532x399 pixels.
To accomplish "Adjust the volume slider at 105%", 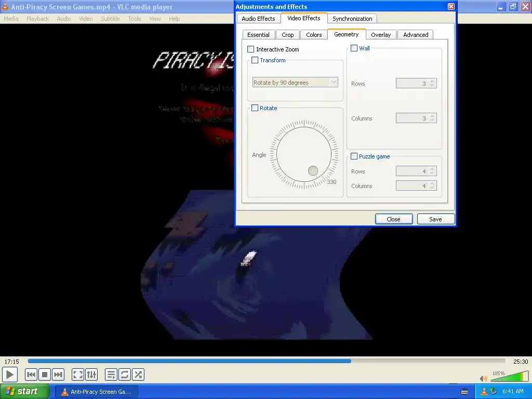I will [509, 377].
